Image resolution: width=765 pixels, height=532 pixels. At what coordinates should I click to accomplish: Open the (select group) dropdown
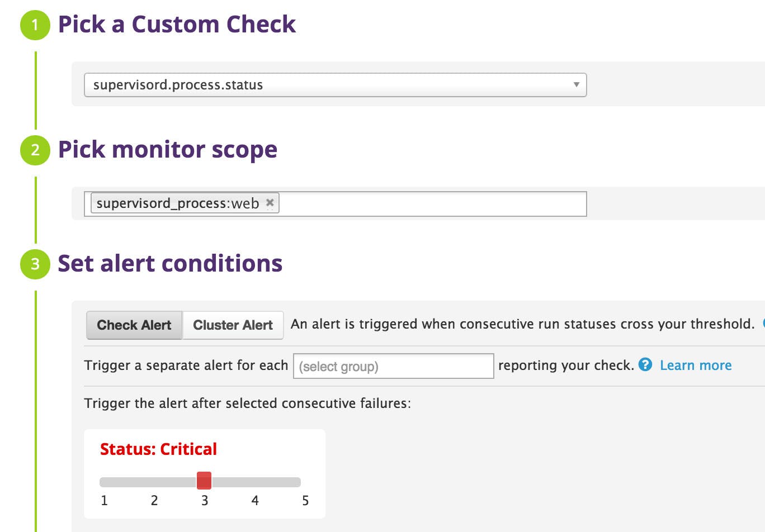(x=394, y=366)
